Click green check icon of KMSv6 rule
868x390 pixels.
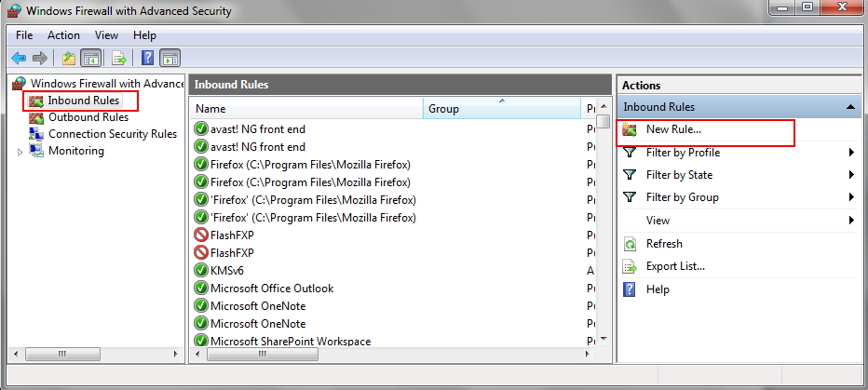[201, 271]
